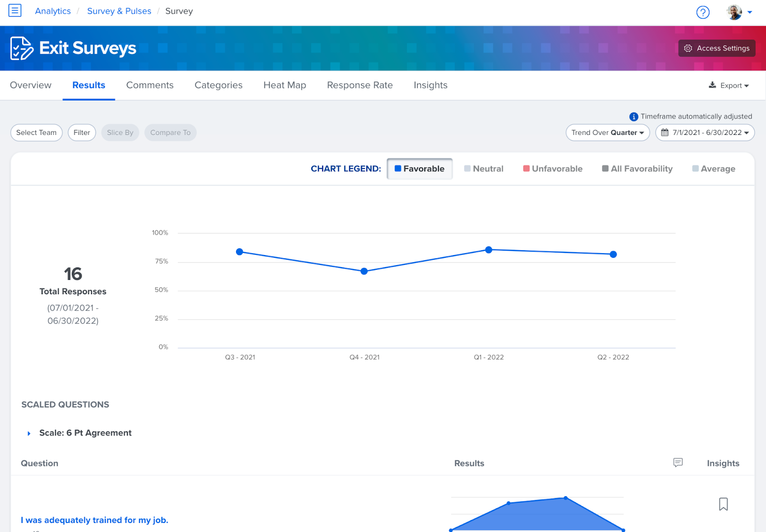This screenshot has height=532, width=766.
Task: Click the Access Settings button
Action: [717, 48]
